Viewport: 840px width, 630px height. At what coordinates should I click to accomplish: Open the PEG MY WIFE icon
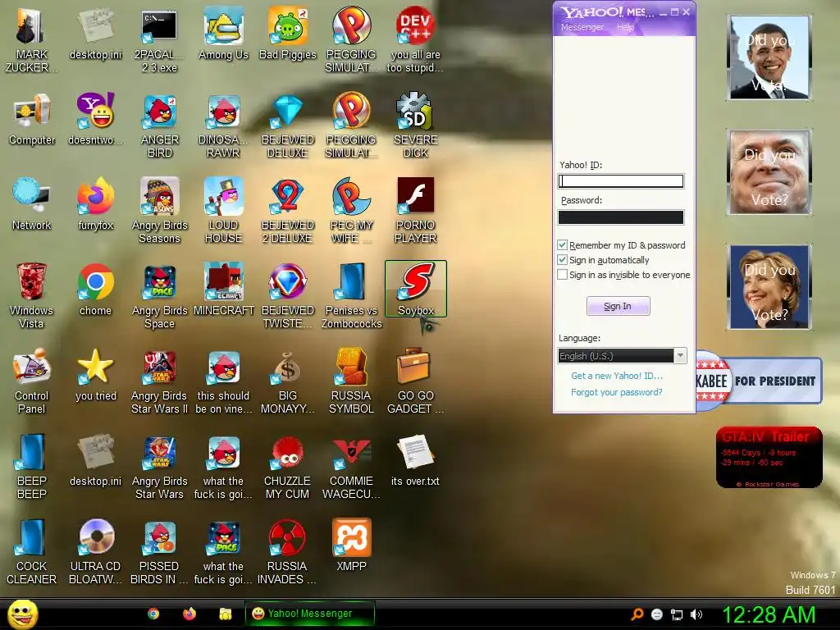(351, 211)
